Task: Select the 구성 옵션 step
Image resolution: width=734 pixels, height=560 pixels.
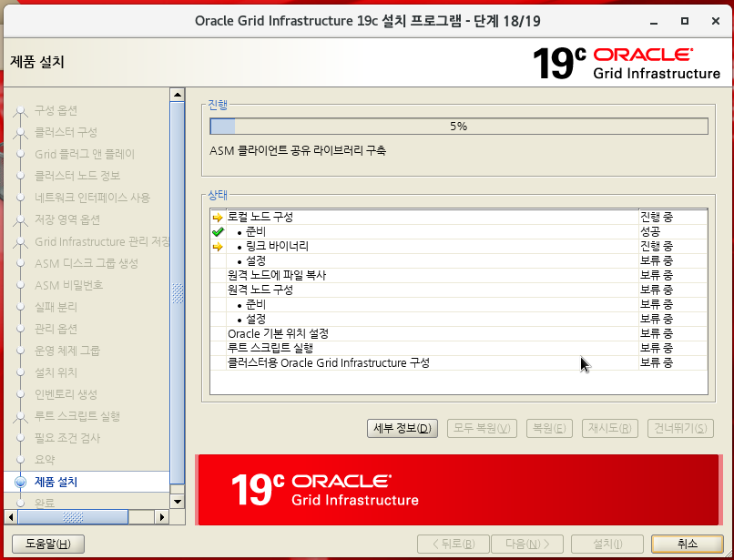Action: (x=56, y=110)
